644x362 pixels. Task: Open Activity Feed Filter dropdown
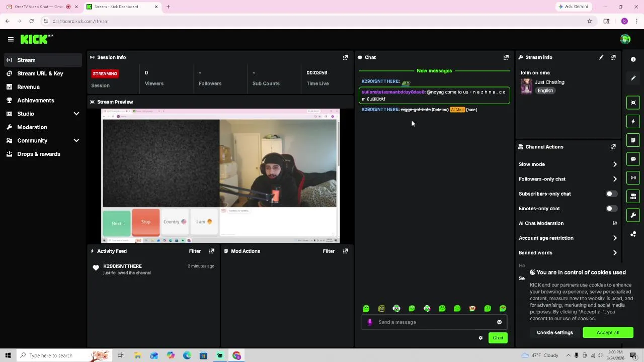coord(195,251)
